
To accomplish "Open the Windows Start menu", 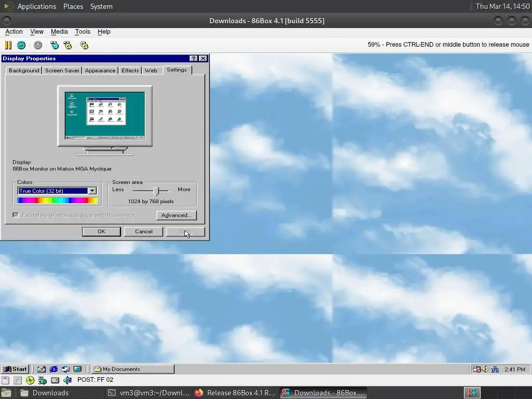I will click(x=15, y=369).
